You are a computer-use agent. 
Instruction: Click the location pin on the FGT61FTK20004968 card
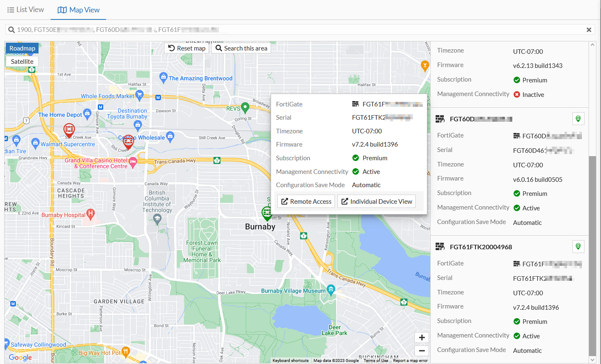pyautogui.click(x=578, y=247)
